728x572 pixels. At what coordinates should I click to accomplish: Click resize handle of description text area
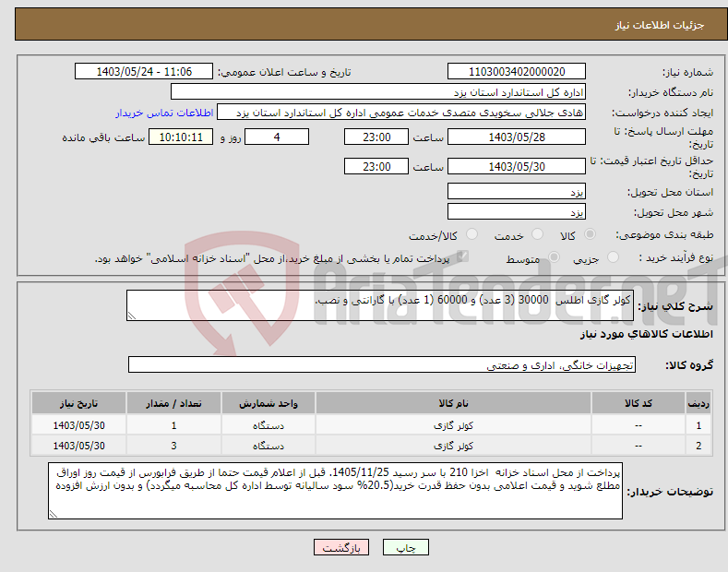[132, 316]
